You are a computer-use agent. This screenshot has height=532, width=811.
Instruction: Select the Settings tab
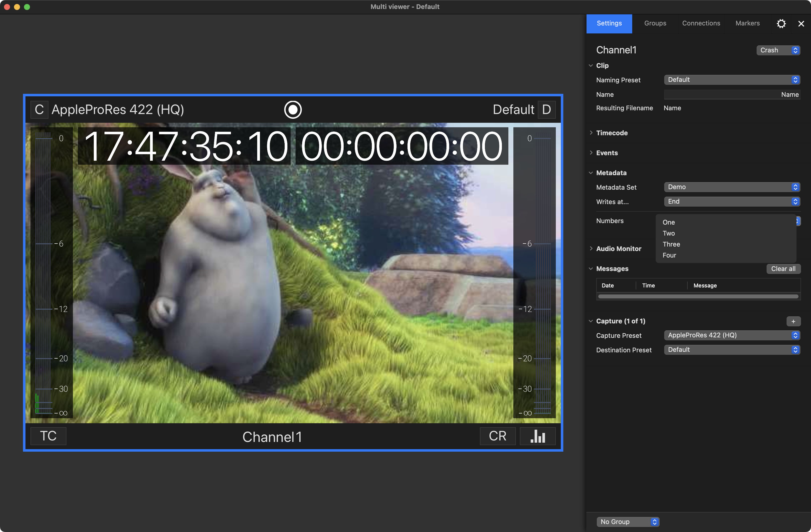(609, 23)
